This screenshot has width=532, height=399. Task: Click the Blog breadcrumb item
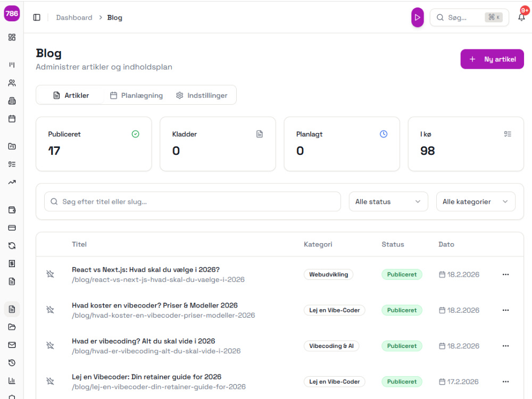(115, 18)
